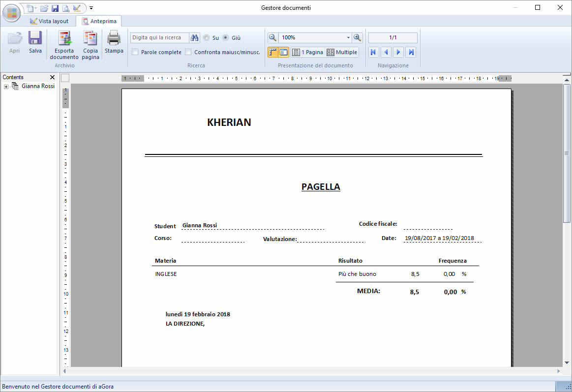The image size is (572, 392).
Task: Close the Contents panel
Action: coord(52,77)
